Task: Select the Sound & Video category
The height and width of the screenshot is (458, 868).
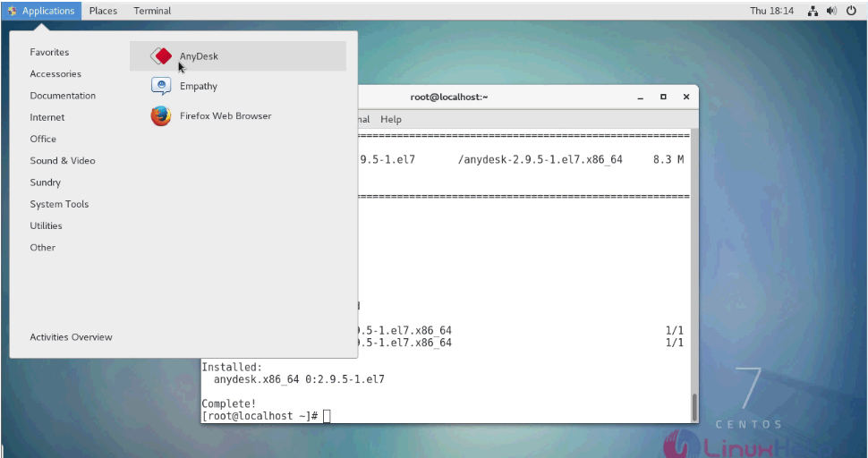Action: coord(63,160)
